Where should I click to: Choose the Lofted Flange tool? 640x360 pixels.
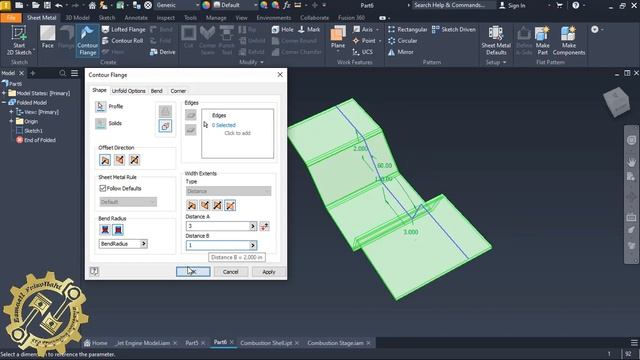123,29
